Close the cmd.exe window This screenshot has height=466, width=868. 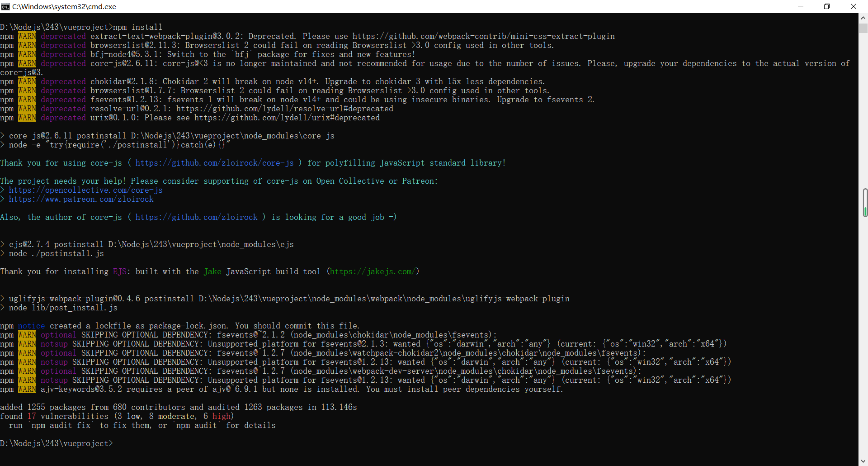coord(854,6)
